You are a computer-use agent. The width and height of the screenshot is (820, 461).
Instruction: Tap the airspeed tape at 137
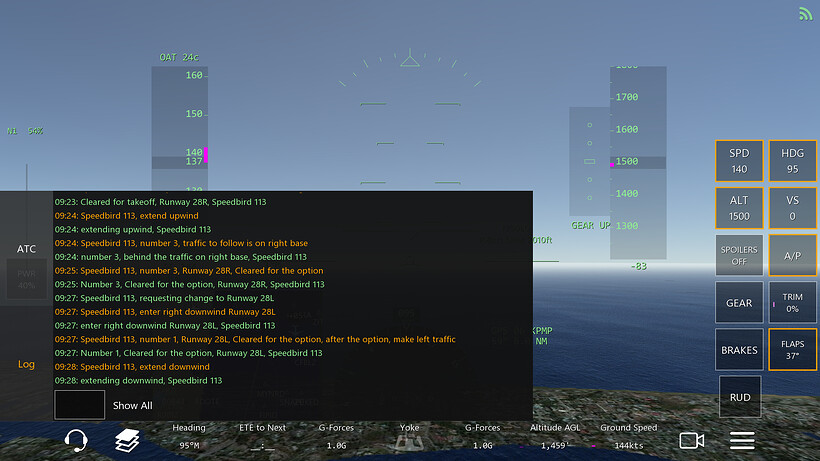coord(179,162)
